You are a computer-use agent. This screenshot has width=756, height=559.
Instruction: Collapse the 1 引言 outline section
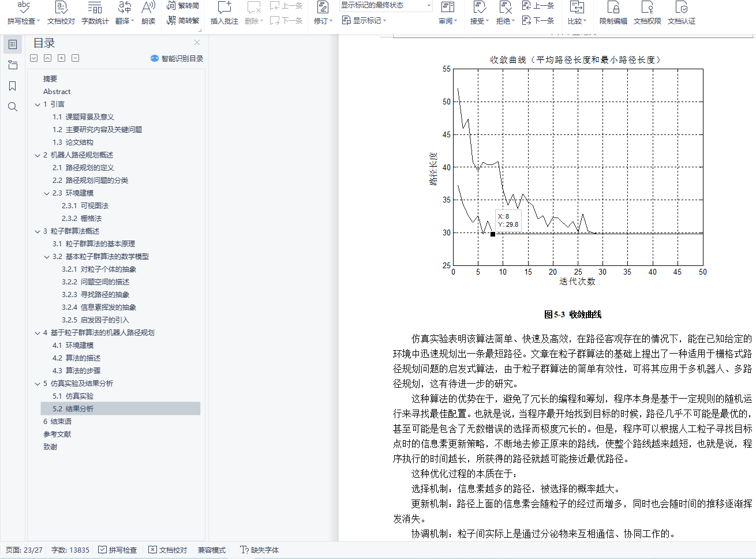pos(38,104)
